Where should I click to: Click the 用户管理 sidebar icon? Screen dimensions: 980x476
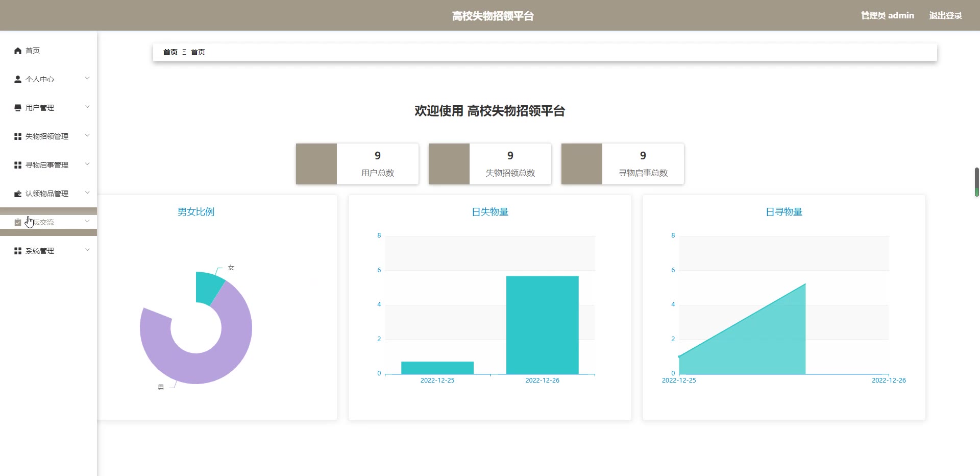click(18, 108)
